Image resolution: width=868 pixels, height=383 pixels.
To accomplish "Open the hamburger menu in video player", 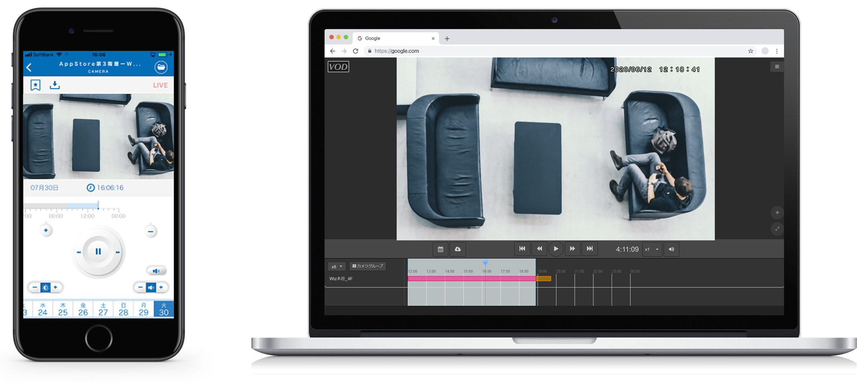I will click(x=777, y=67).
